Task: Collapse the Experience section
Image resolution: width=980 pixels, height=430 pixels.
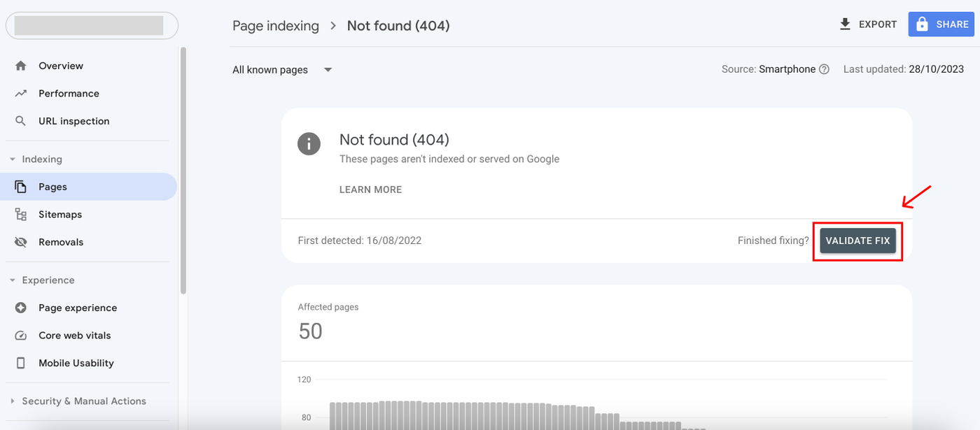Action: pyautogui.click(x=11, y=280)
